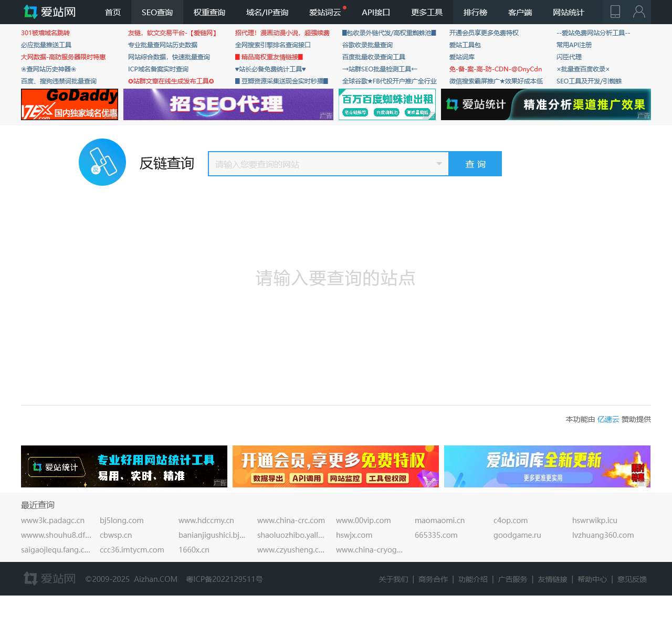Screen dimensions: 672x627
Task: Open the GoDaddy domain ad banner
Action: point(69,104)
